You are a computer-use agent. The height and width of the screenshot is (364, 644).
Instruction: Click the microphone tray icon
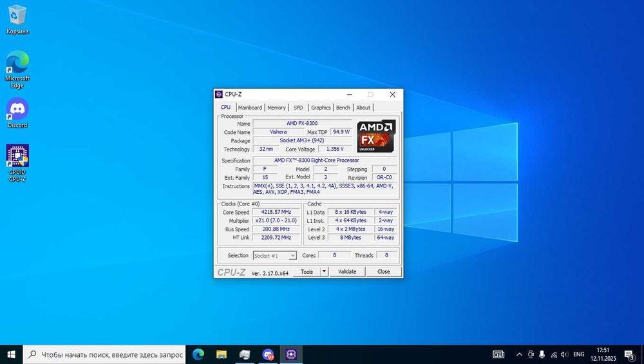[x=542, y=354]
